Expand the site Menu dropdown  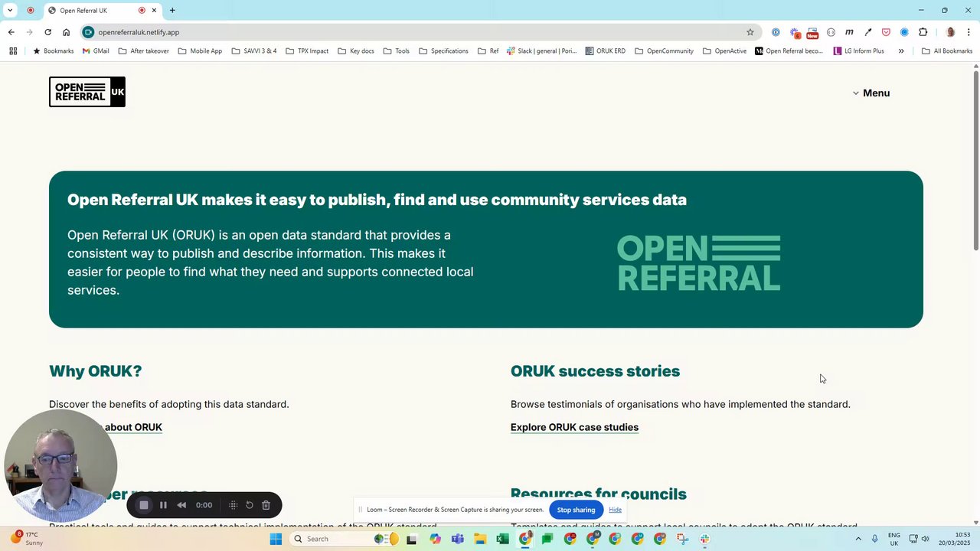point(871,93)
